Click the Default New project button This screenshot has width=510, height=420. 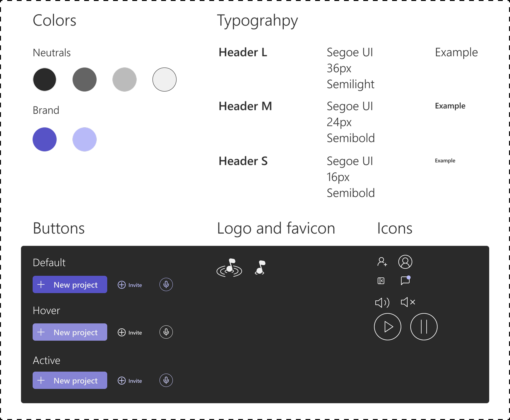[x=70, y=284]
